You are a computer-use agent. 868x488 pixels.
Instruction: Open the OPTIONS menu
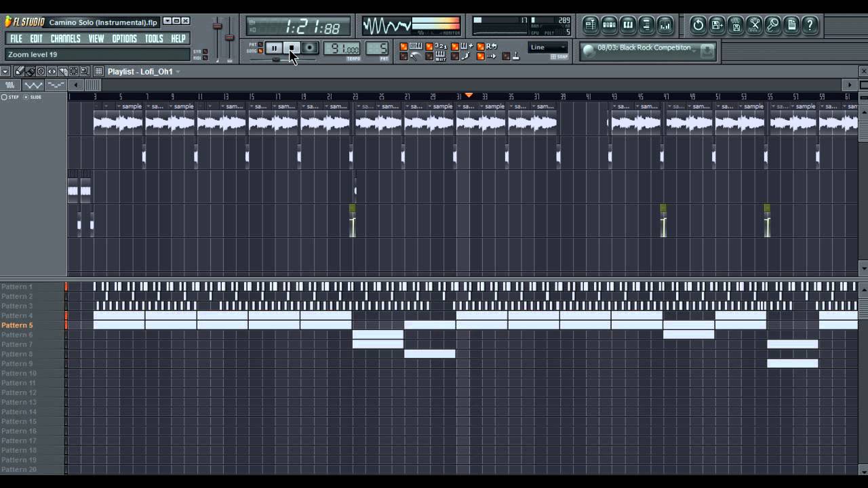(124, 39)
